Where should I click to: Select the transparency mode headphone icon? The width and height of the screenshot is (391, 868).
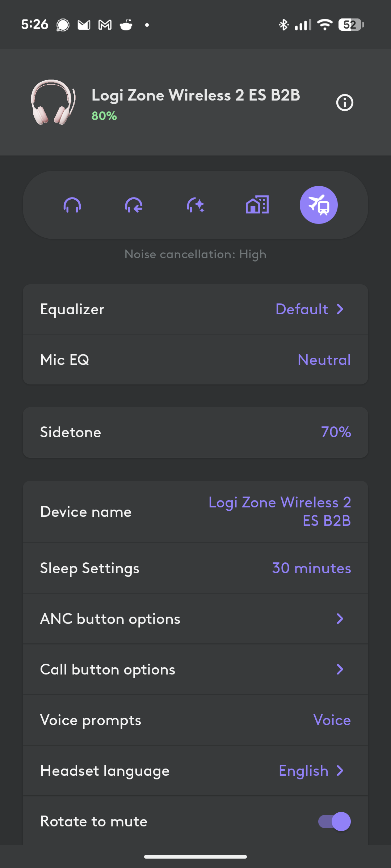pos(134,205)
